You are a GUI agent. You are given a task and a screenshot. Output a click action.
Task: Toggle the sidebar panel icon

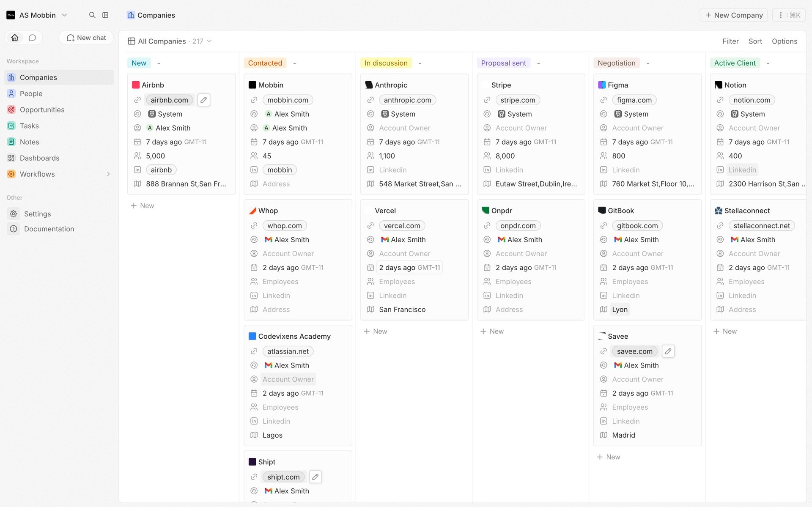click(x=105, y=15)
